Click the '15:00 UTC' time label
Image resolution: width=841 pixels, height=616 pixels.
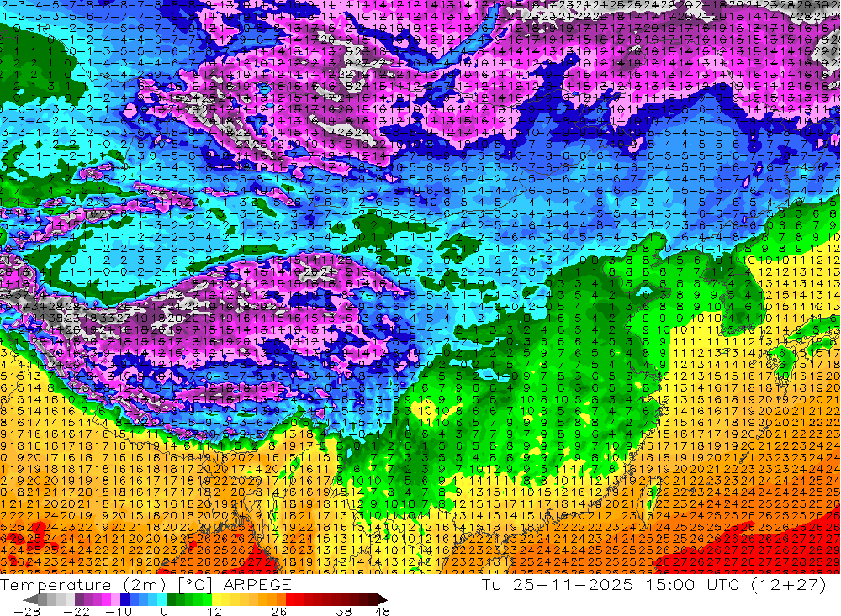click(x=694, y=584)
